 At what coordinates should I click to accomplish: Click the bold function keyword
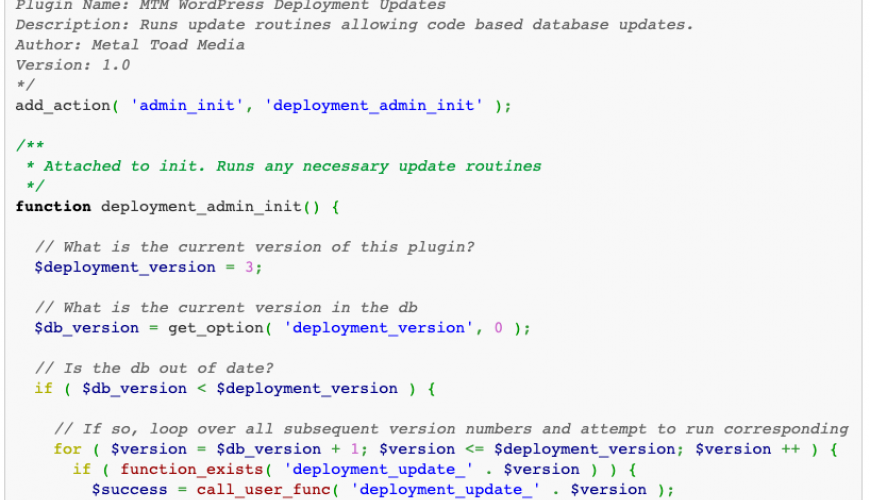pos(53,206)
